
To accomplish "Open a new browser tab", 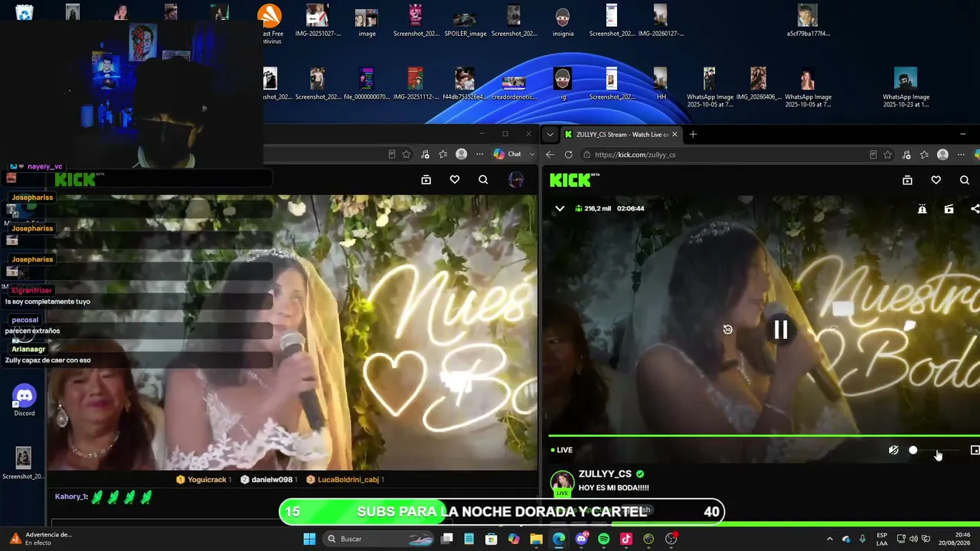I will point(693,135).
